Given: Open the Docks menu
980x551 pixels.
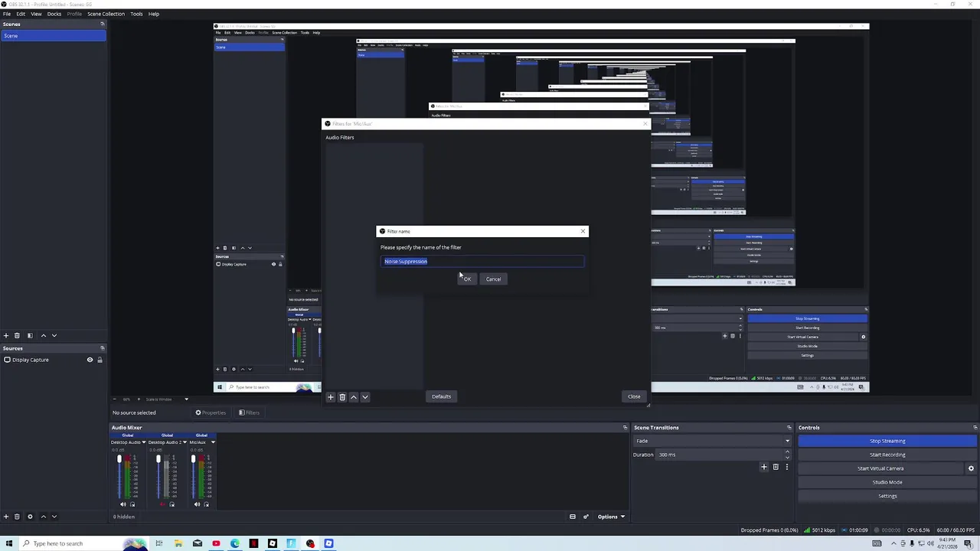Looking at the screenshot, I should [54, 14].
